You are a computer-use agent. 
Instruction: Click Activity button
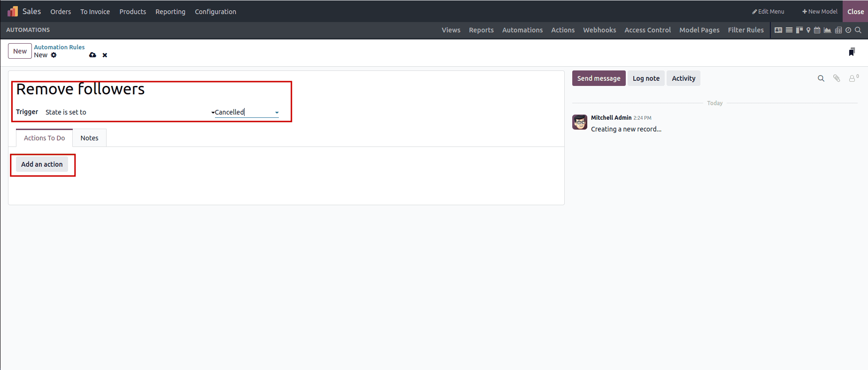pyautogui.click(x=684, y=78)
